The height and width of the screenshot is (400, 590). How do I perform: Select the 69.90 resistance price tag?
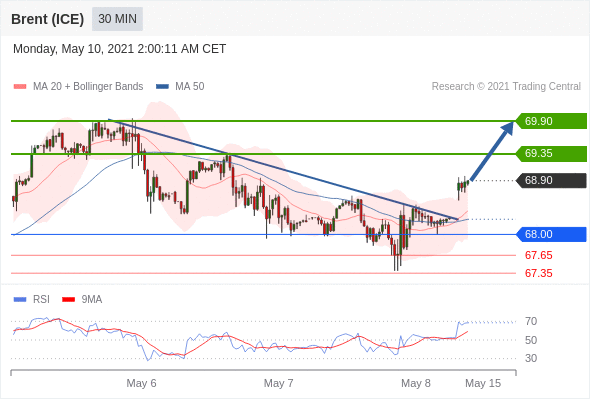click(550, 121)
